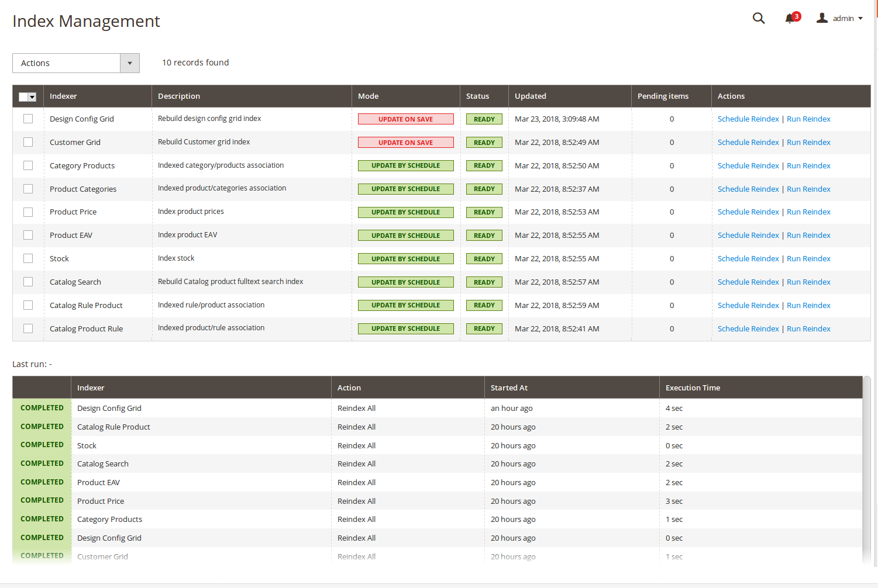878x588 pixels.
Task: View notifications via the bell icon
Action: (x=790, y=18)
